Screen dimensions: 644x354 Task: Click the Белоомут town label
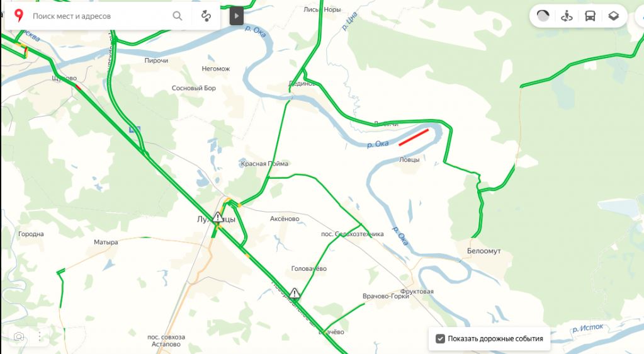[484, 251]
